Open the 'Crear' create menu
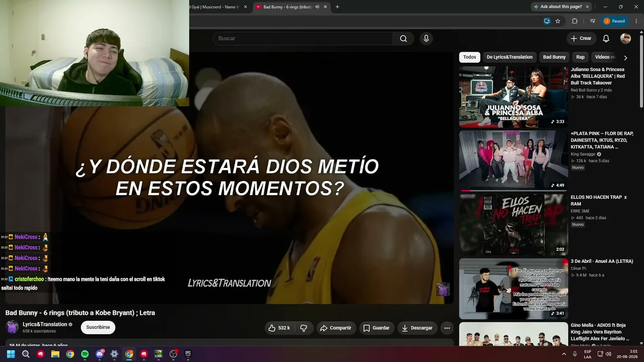 click(581, 39)
